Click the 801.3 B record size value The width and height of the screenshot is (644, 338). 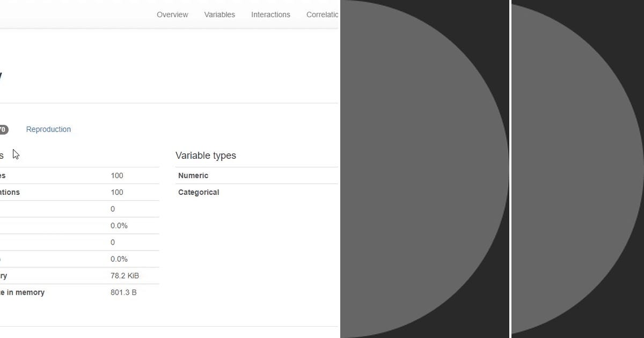(x=123, y=292)
